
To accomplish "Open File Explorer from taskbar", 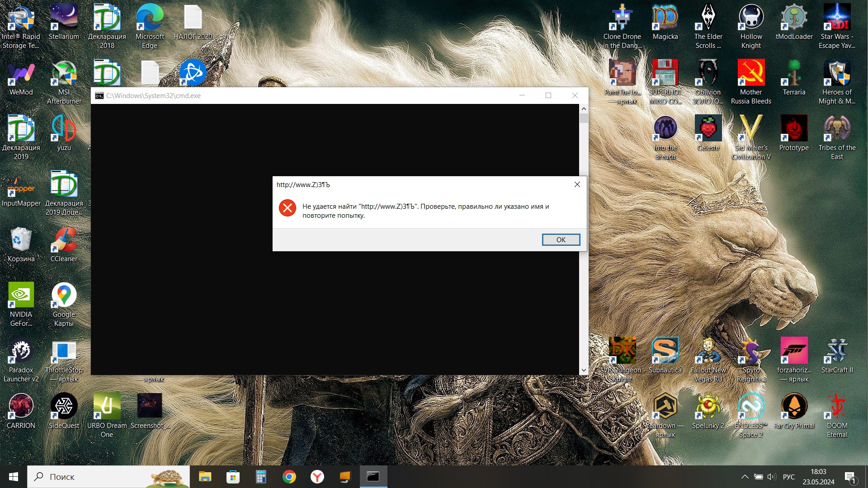I will click(205, 477).
